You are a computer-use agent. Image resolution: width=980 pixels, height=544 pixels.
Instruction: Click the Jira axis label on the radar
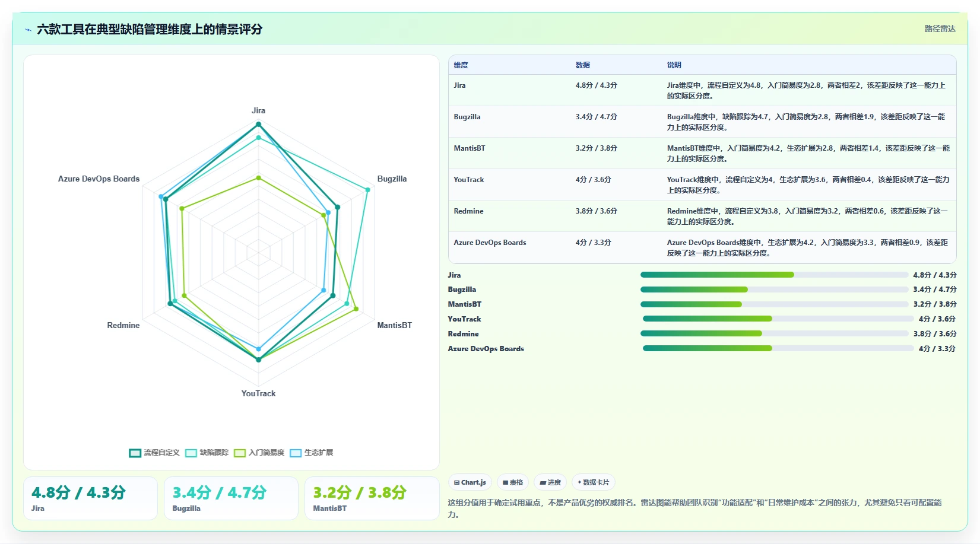click(x=258, y=111)
